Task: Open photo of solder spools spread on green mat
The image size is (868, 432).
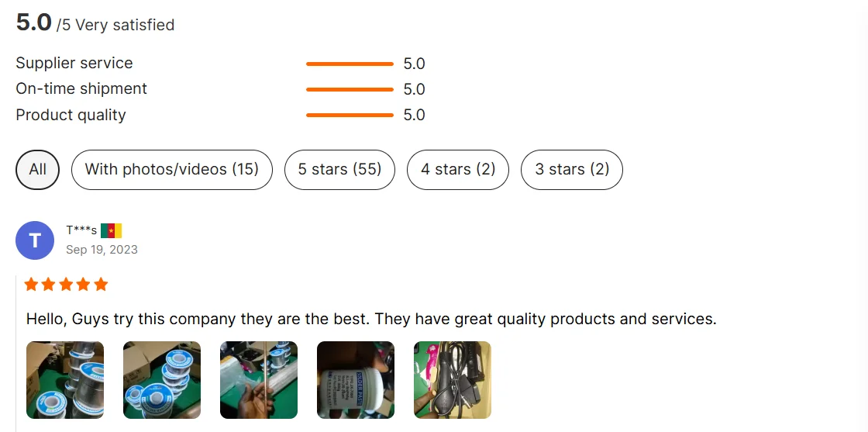Action: [x=162, y=380]
